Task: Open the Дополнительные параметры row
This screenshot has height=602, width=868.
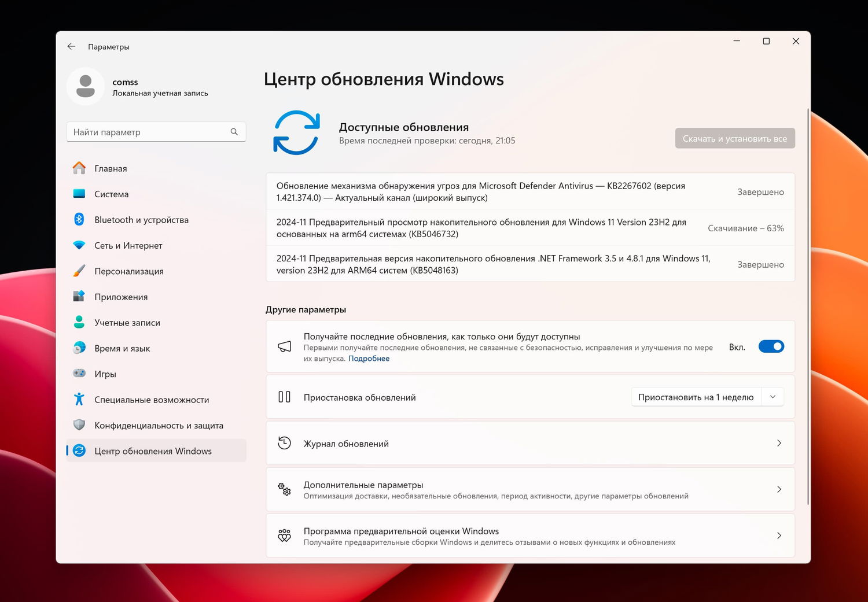Action: coord(530,489)
